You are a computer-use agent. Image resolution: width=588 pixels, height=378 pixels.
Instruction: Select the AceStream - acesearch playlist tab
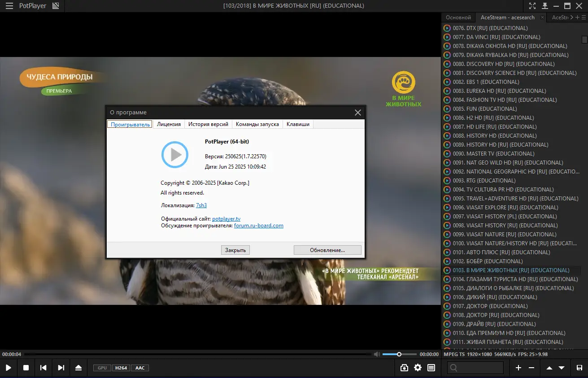coord(507,17)
